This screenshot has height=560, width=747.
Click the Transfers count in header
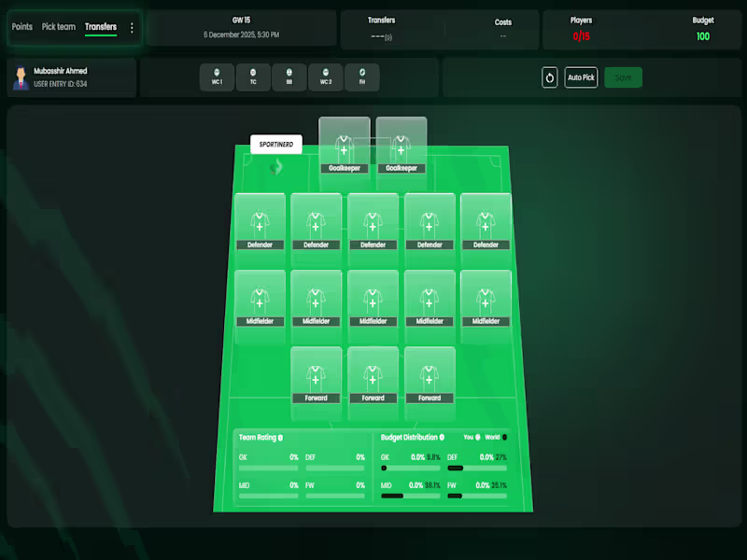coord(381,36)
